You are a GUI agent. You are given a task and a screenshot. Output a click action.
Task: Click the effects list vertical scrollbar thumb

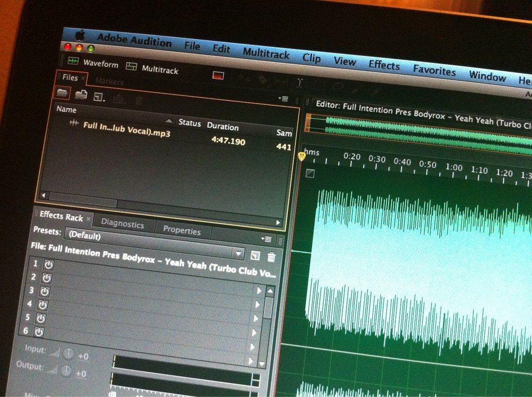pyautogui.click(x=269, y=308)
